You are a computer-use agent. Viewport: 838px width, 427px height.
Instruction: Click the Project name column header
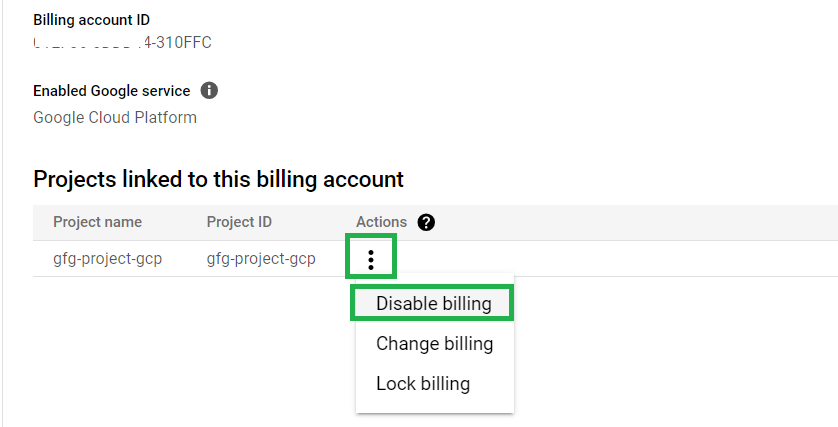pos(97,222)
